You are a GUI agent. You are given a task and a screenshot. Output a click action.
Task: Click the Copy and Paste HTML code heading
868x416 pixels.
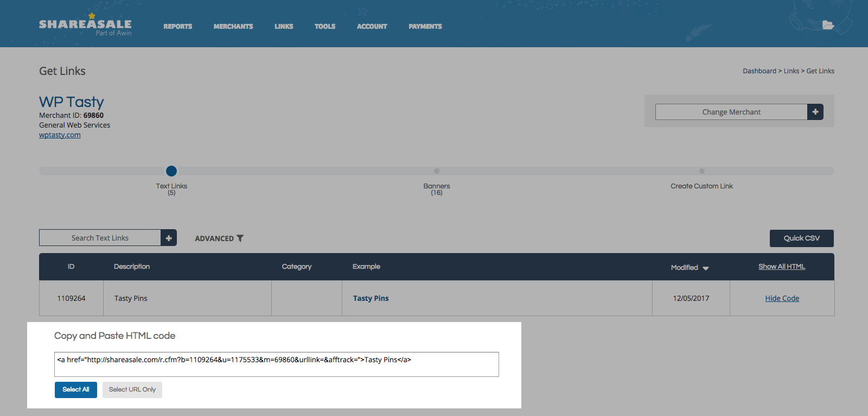114,336
